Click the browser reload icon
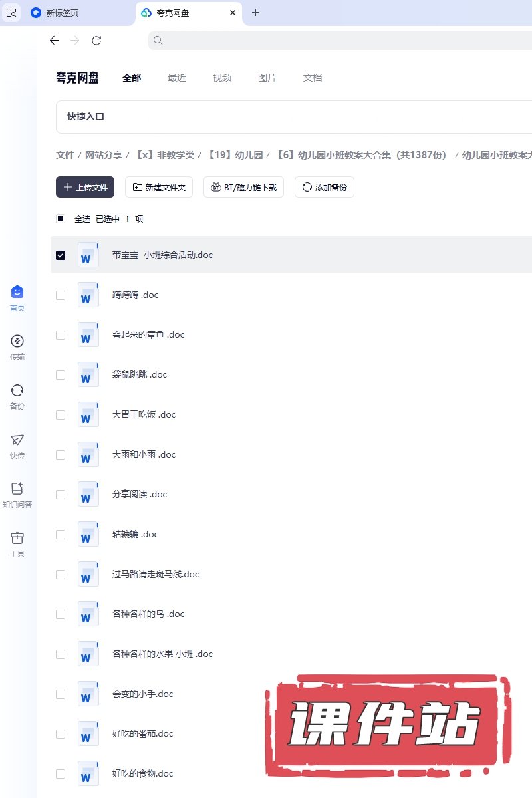Screen dimensions: 532x798 coord(96,41)
